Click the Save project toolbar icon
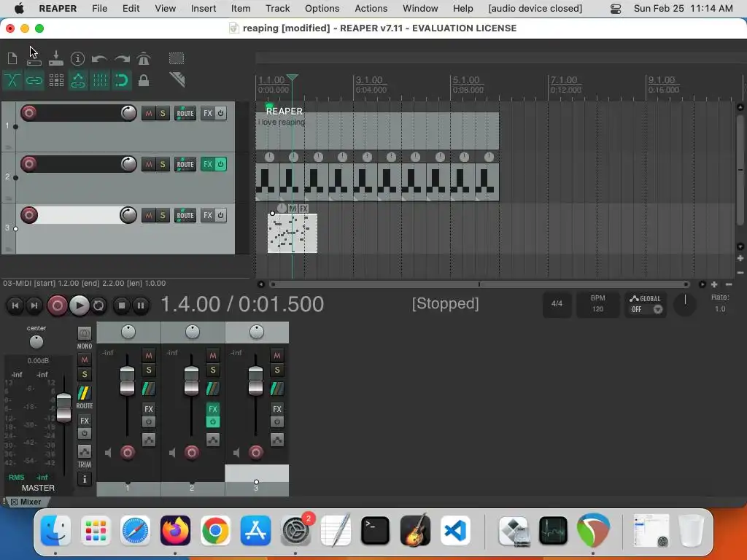This screenshot has width=747, height=560. point(55,58)
